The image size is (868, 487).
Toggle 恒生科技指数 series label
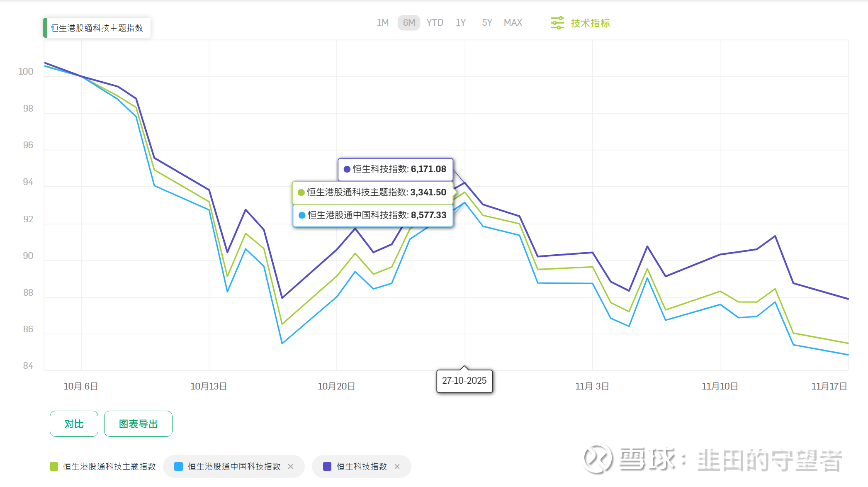coord(362,467)
